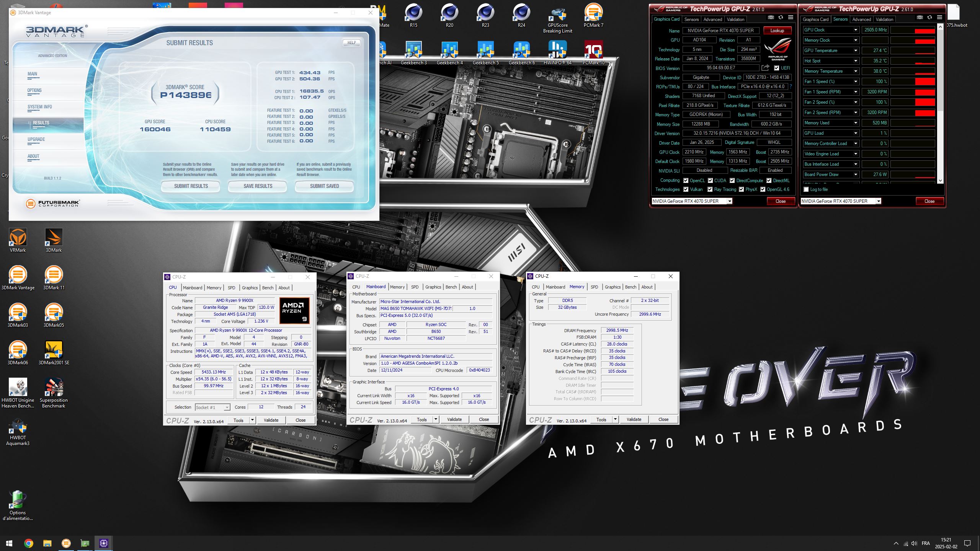
Task: Open the PCMark 7 desktop icon
Action: click(x=593, y=15)
